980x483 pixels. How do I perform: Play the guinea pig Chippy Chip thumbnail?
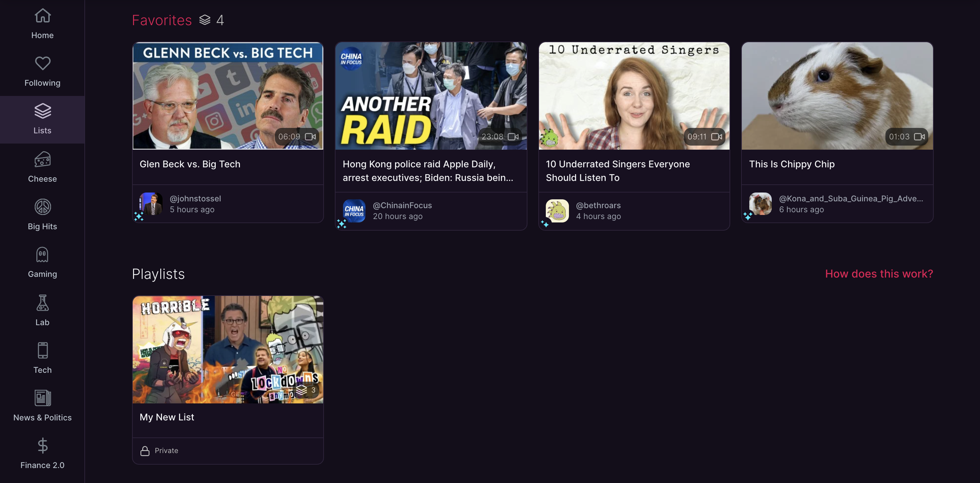[x=837, y=96]
